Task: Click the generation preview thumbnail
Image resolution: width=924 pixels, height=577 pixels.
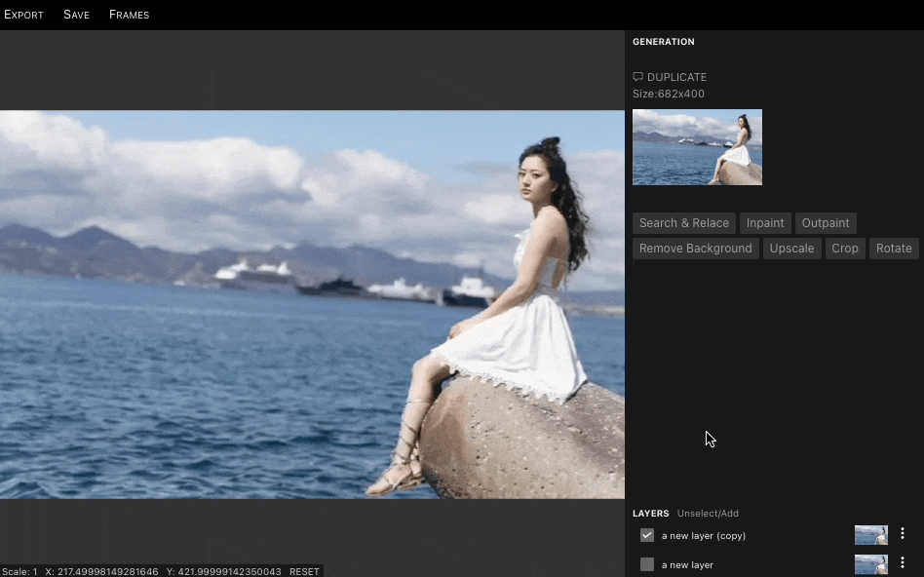Action: 697,147
